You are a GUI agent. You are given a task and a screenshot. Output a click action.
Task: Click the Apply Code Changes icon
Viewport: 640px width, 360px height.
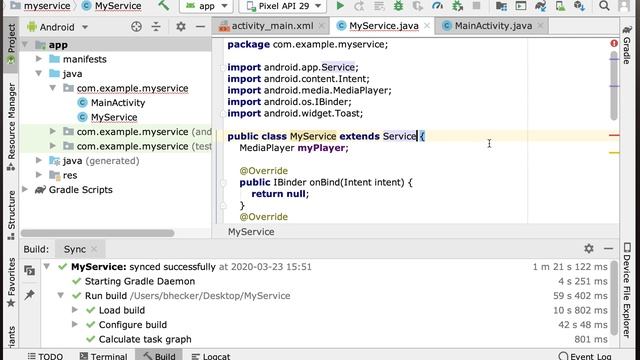[x=379, y=6]
